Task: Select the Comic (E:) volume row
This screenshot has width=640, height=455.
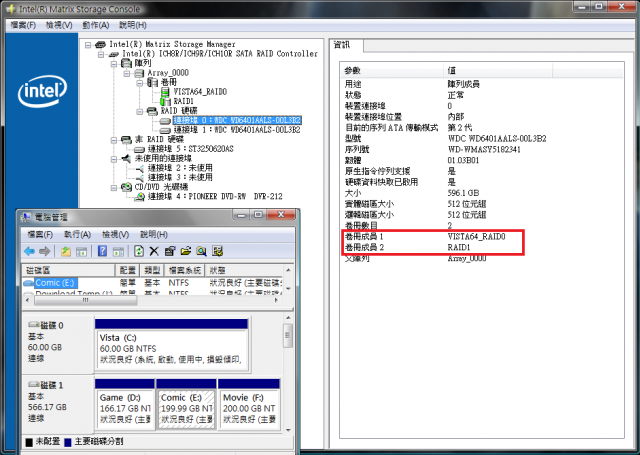Action: pos(152,283)
